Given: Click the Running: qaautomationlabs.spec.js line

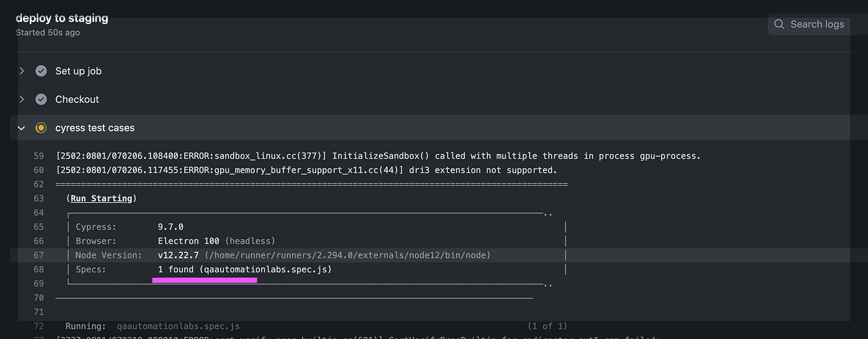Looking at the screenshot, I should coord(153,326).
